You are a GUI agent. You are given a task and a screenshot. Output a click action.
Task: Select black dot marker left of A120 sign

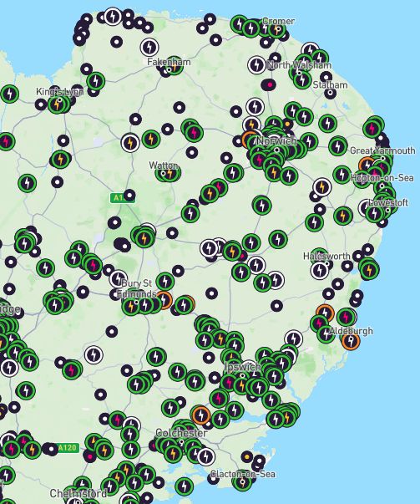click(x=51, y=449)
